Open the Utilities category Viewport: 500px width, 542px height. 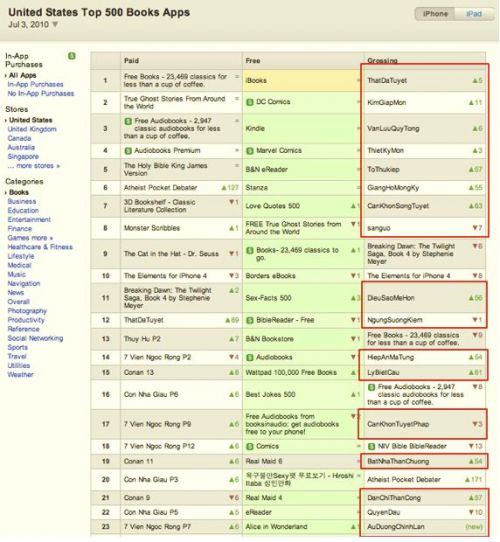tap(19, 365)
